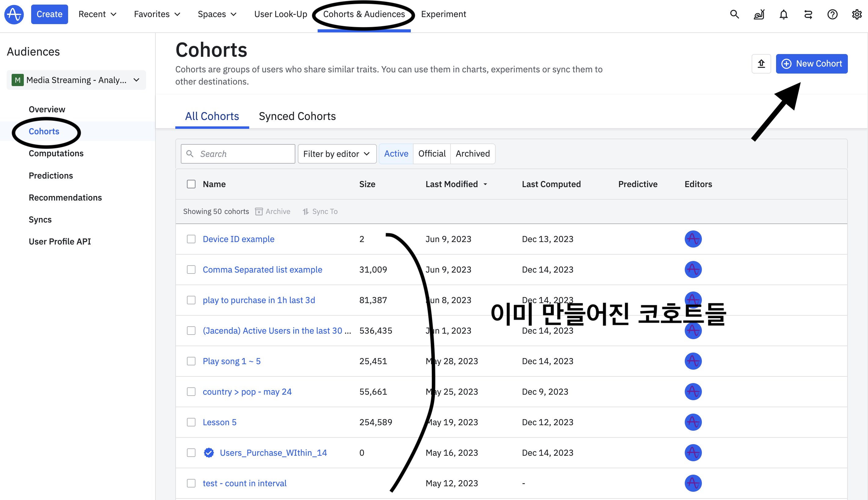The width and height of the screenshot is (868, 500).
Task: Click the Archive icon in cohort toolbar
Action: [x=259, y=212]
